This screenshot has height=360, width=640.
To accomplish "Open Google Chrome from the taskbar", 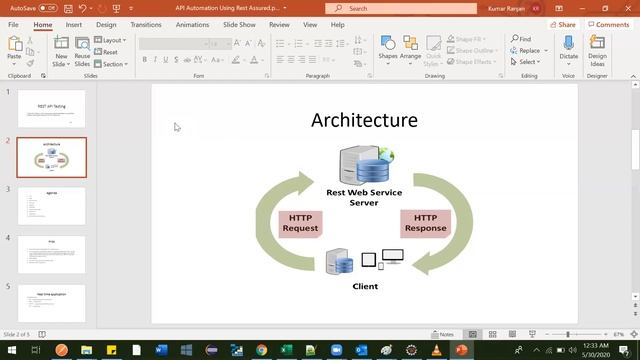I will (262, 350).
